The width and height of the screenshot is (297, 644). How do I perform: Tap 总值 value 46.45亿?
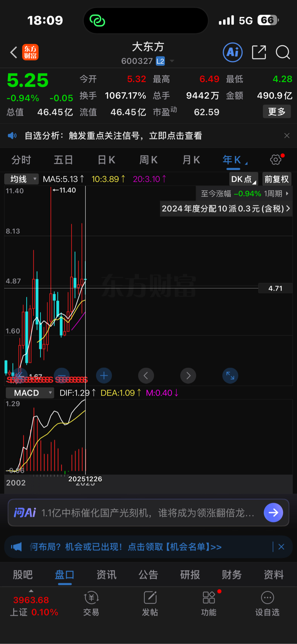55,112
